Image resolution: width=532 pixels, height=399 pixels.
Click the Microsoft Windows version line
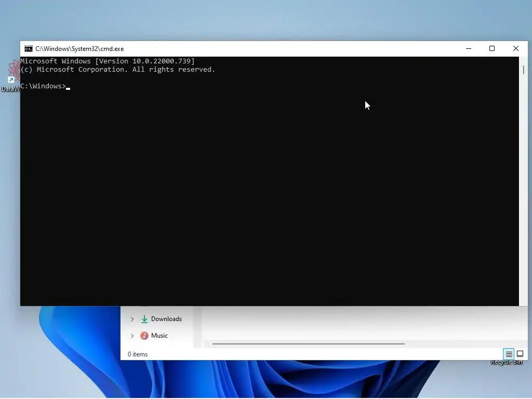click(x=108, y=61)
